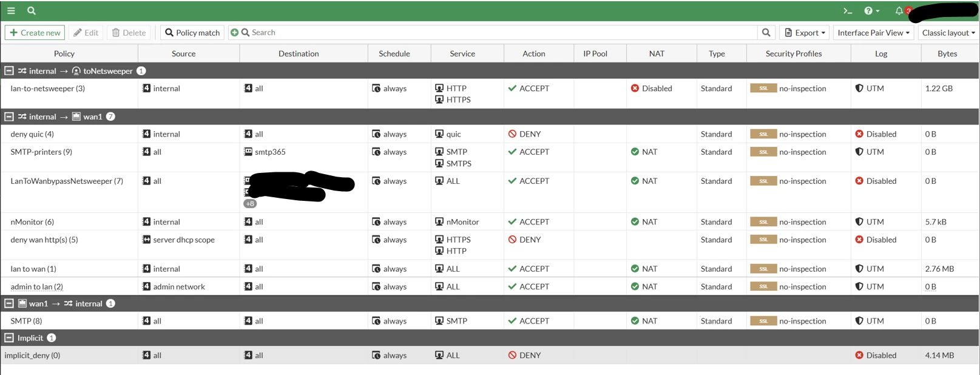
Task: Sort by Bytes column header
Action: 947,53
